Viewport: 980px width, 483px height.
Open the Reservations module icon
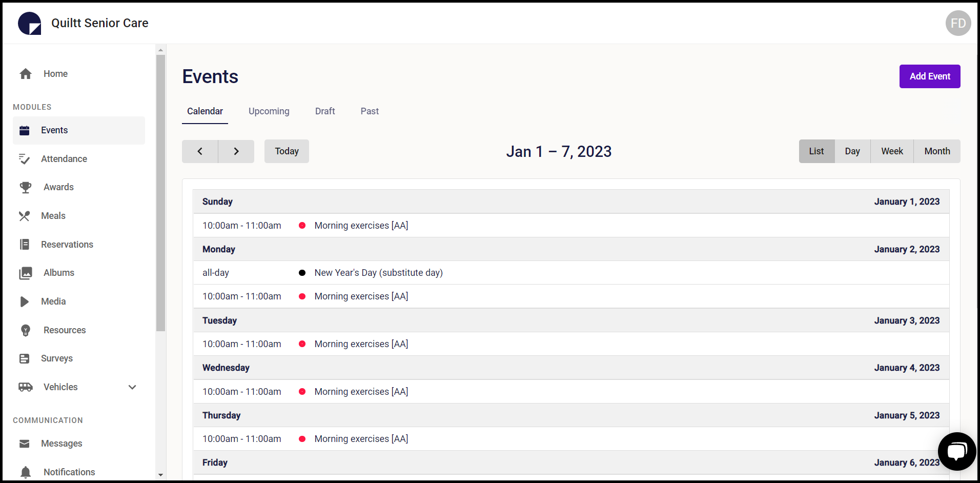[x=24, y=245]
